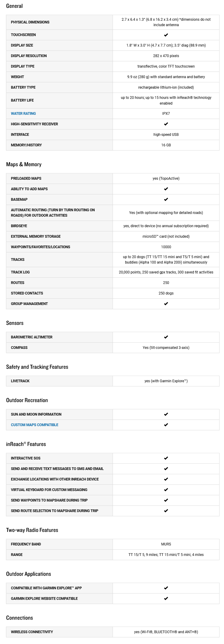
Task: Click the Barometric Altimeter checkmark icon
Action: click(x=166, y=337)
